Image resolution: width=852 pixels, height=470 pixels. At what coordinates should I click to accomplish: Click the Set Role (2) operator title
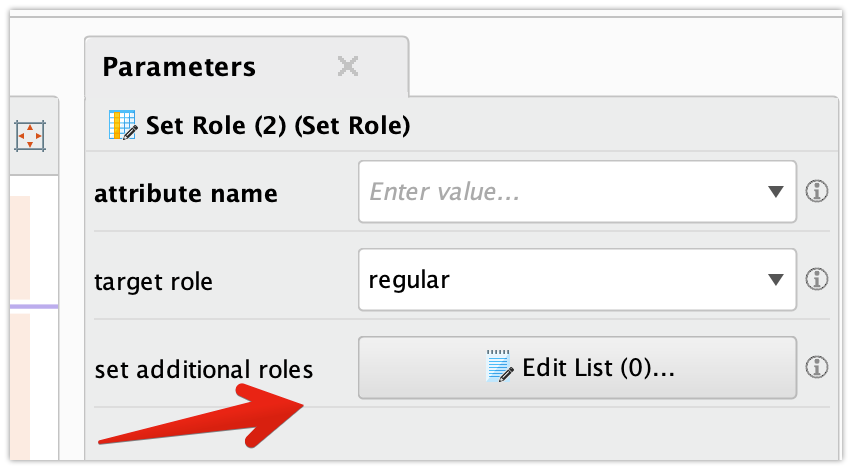click(x=278, y=126)
